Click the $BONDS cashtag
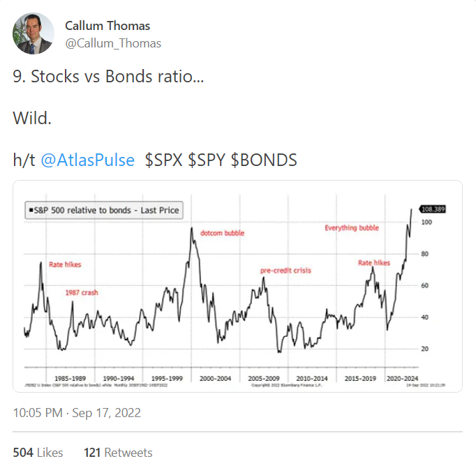 [x=263, y=160]
